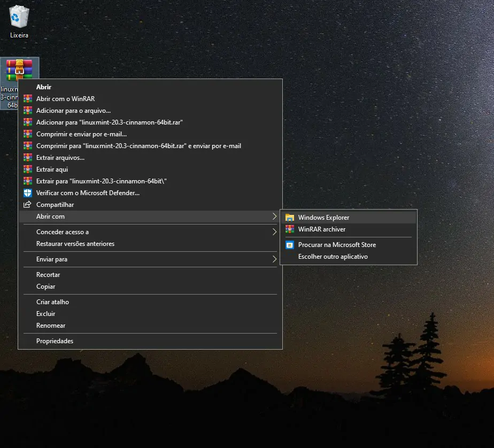
Task: Select 'Extrair aqui' entry
Action: pos(150,169)
